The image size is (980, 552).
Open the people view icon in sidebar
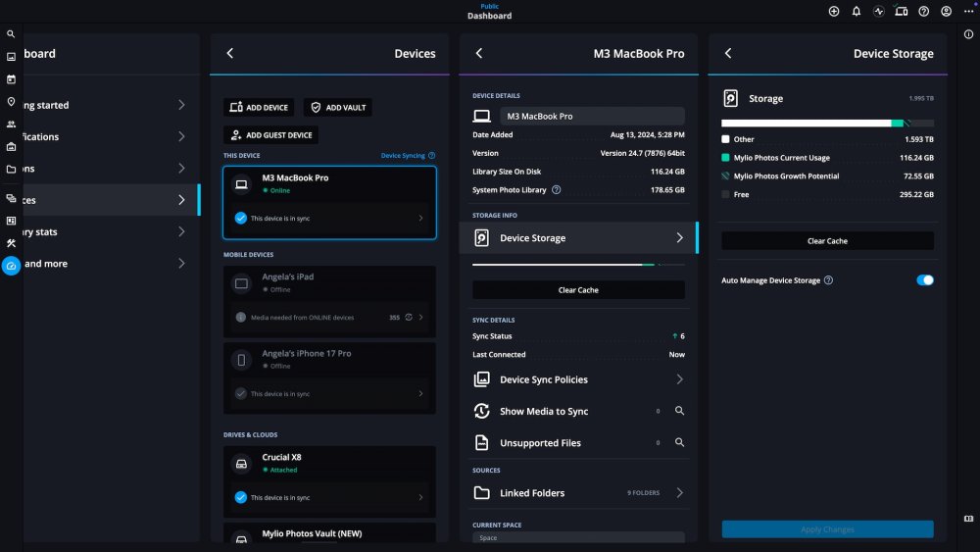tap(11, 125)
